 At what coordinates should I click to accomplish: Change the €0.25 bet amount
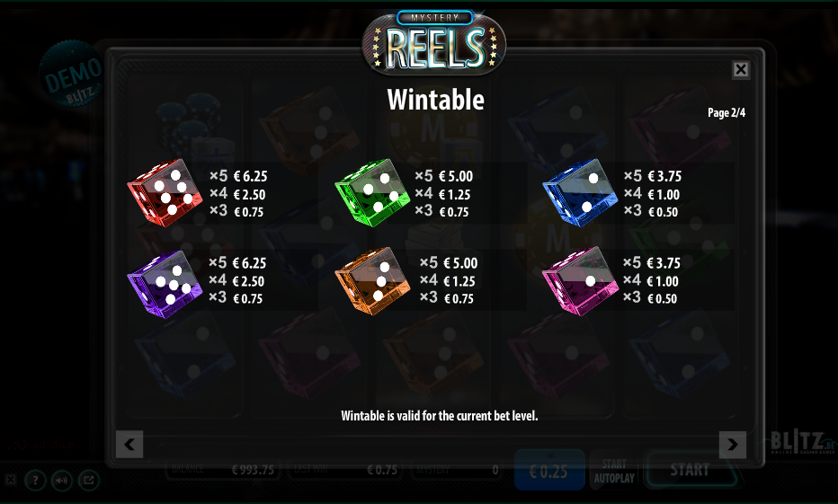coord(548,470)
